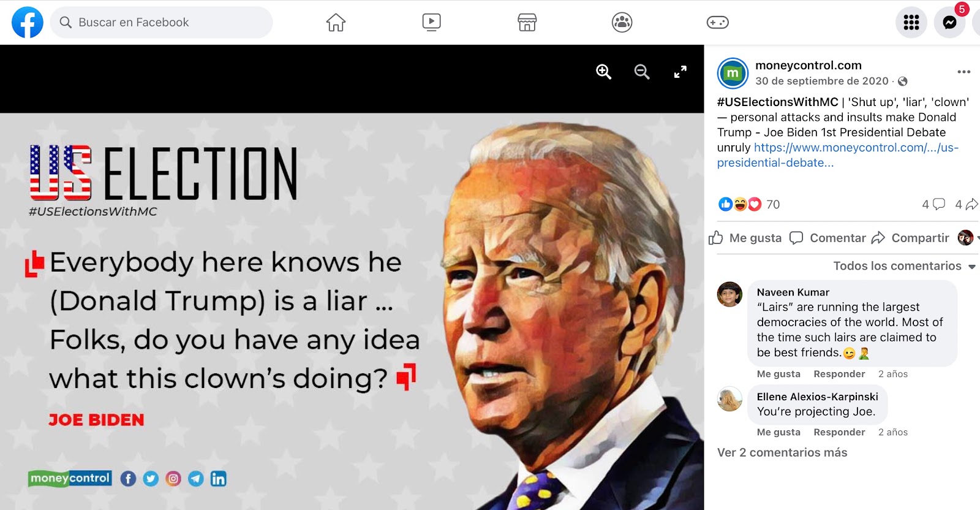Open the moneycontrol.com presidential debate link
980x510 pixels.
click(838, 155)
